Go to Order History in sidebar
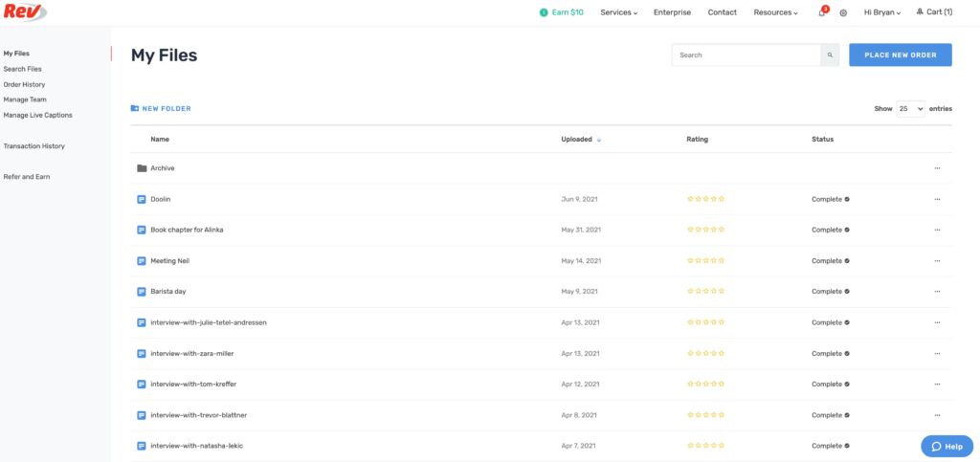The image size is (980, 462). 24,84
